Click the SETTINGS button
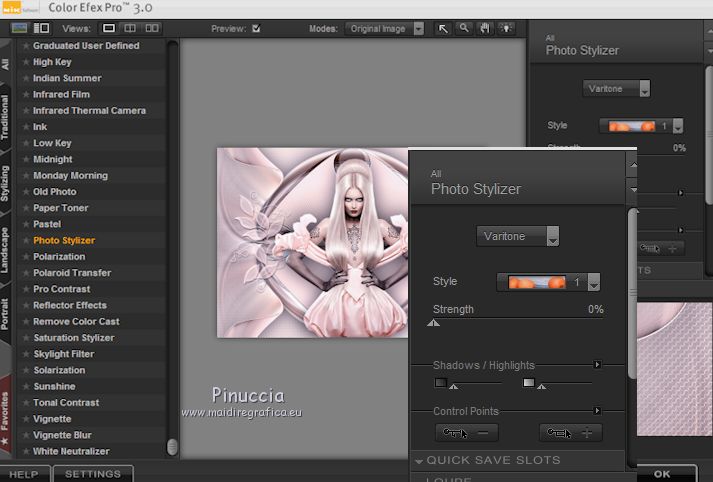 tap(92, 474)
